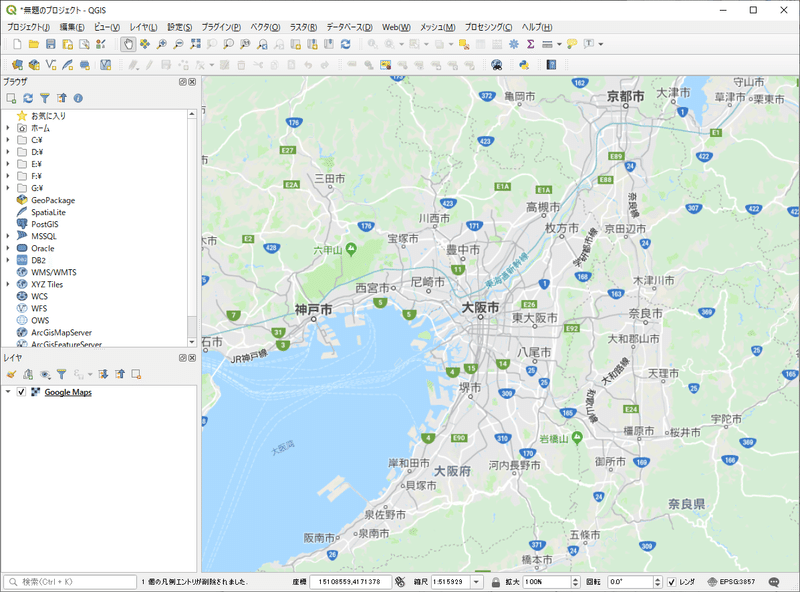Image resolution: width=800 pixels, height=592 pixels.
Task: Open the ベクタ menu
Action: (265, 27)
